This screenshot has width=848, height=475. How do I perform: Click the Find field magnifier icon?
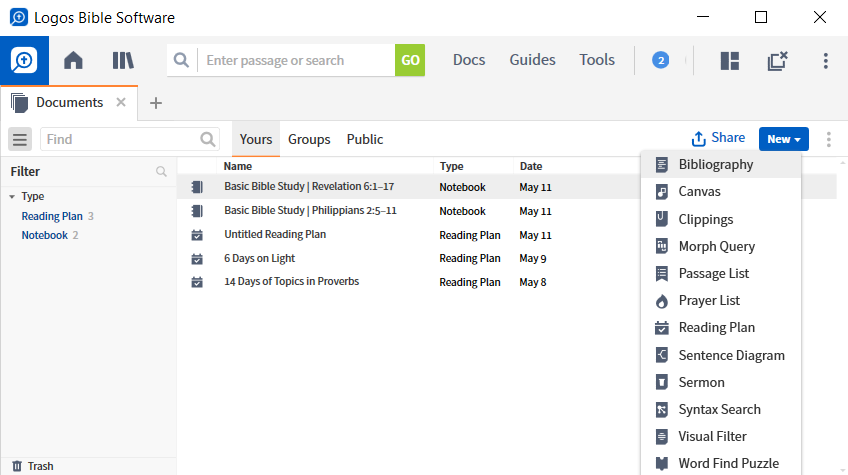click(x=208, y=139)
